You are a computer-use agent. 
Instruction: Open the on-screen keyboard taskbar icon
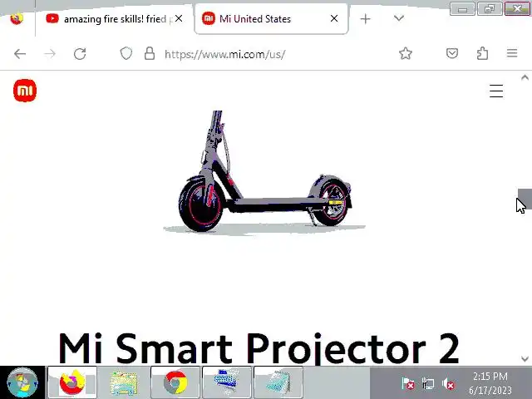227,382
